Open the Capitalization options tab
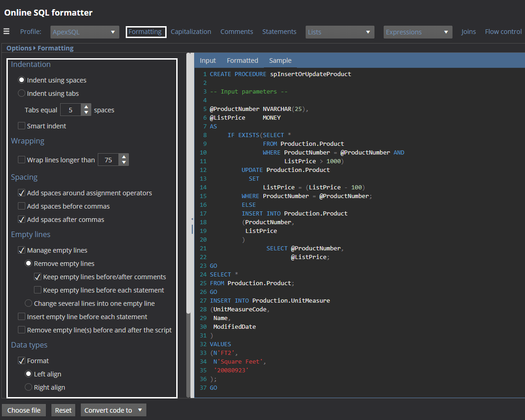 [191, 32]
